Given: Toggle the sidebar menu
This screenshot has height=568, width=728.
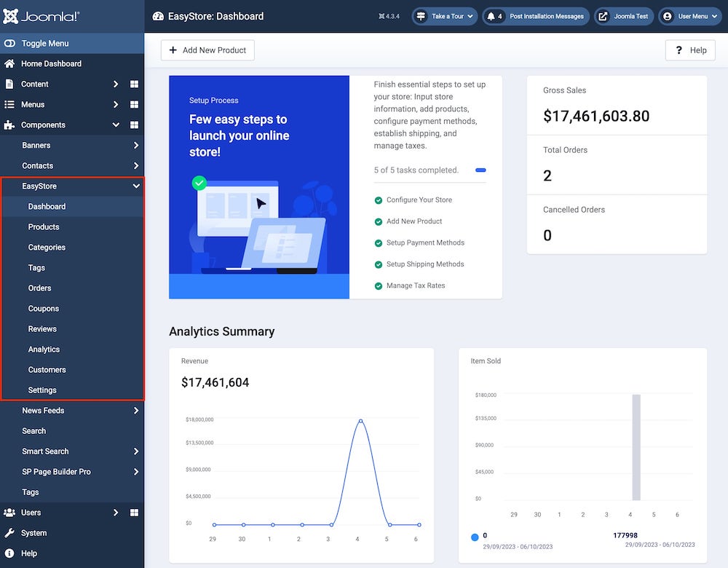Looking at the screenshot, I should point(44,44).
